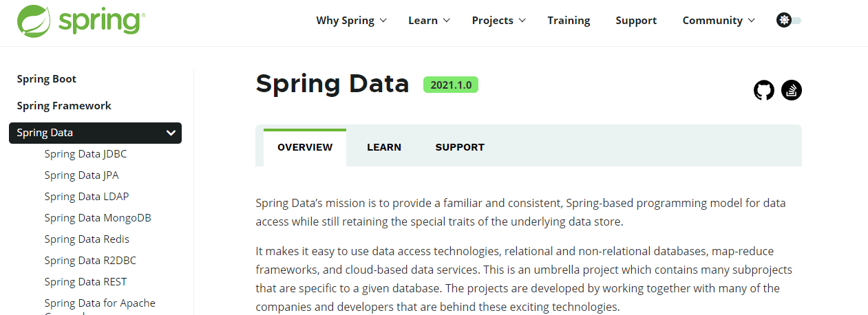Open Spring Framework in the sidebar
Image resolution: width=868 pixels, height=315 pixels.
pos(64,106)
